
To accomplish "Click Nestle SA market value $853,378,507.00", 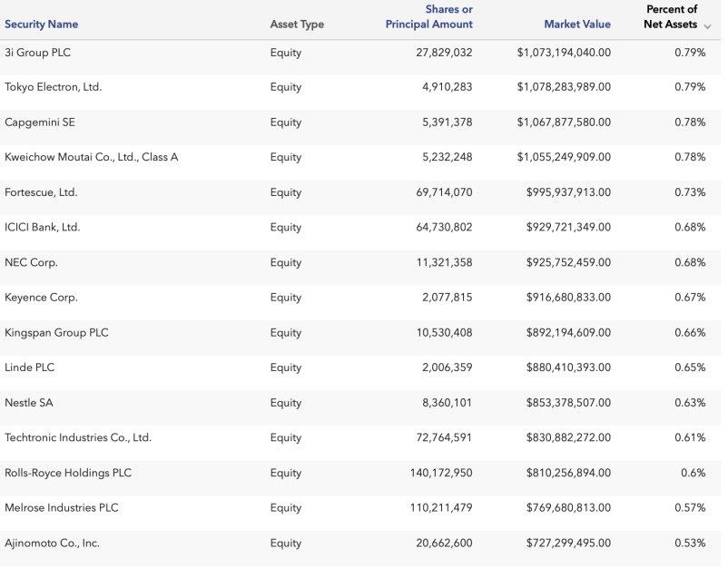I will pyautogui.click(x=568, y=403).
